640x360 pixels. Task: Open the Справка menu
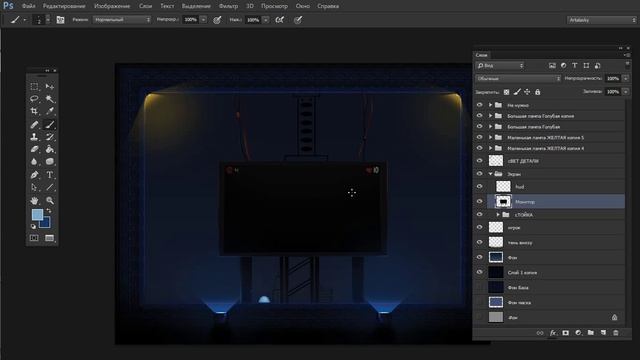(x=328, y=6)
